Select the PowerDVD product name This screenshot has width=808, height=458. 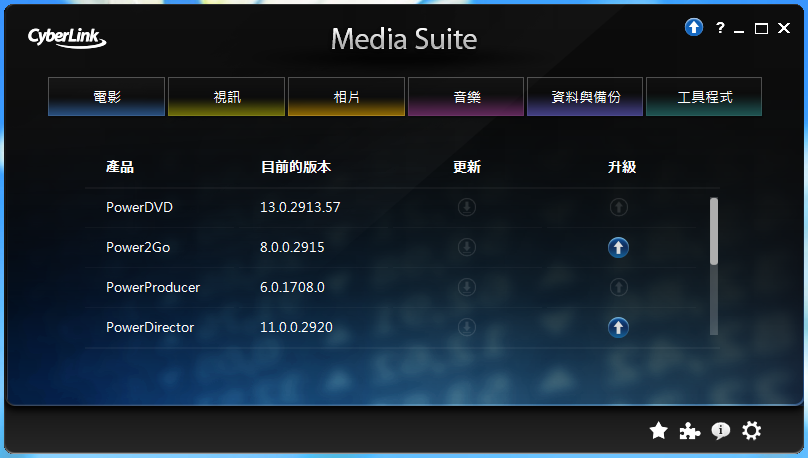tap(139, 207)
